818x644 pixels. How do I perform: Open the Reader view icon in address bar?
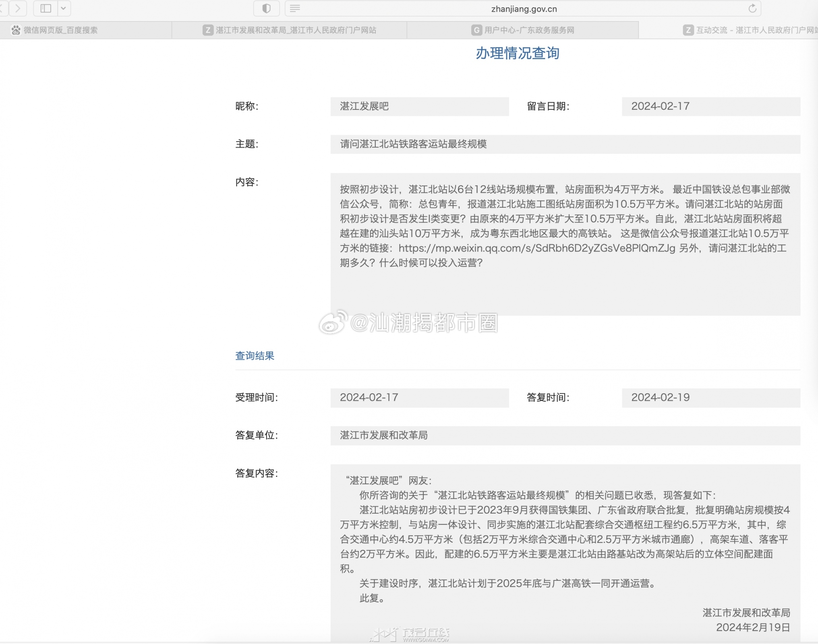tap(295, 8)
